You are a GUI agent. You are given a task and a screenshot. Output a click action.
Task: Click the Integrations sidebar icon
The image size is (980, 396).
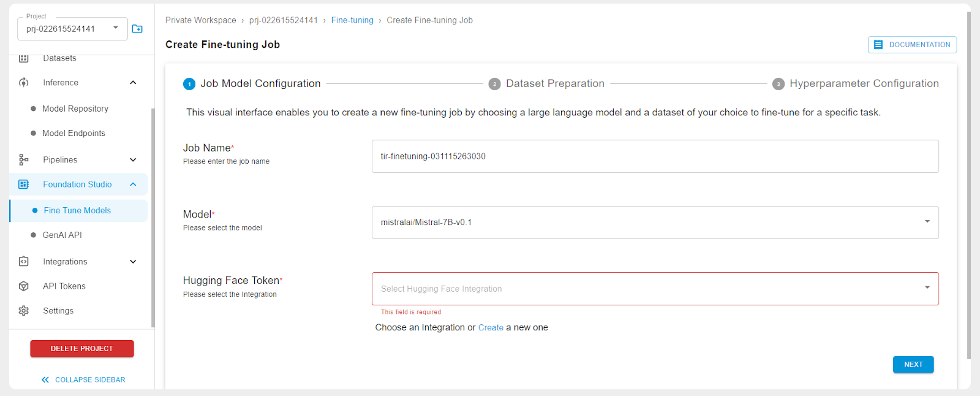(24, 262)
